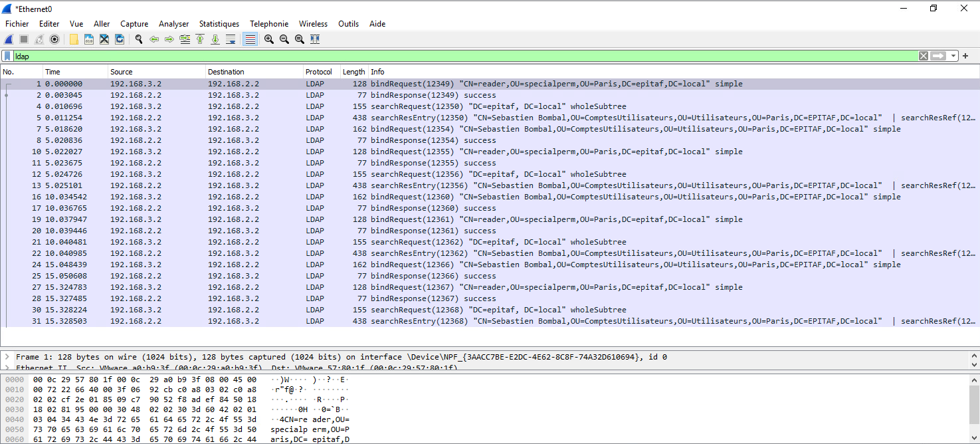980x444 pixels.
Task: Add a filter button with plus
Action: (965, 56)
